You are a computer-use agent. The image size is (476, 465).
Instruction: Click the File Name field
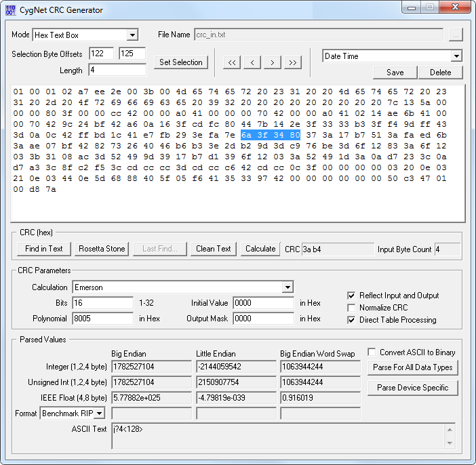(x=319, y=35)
